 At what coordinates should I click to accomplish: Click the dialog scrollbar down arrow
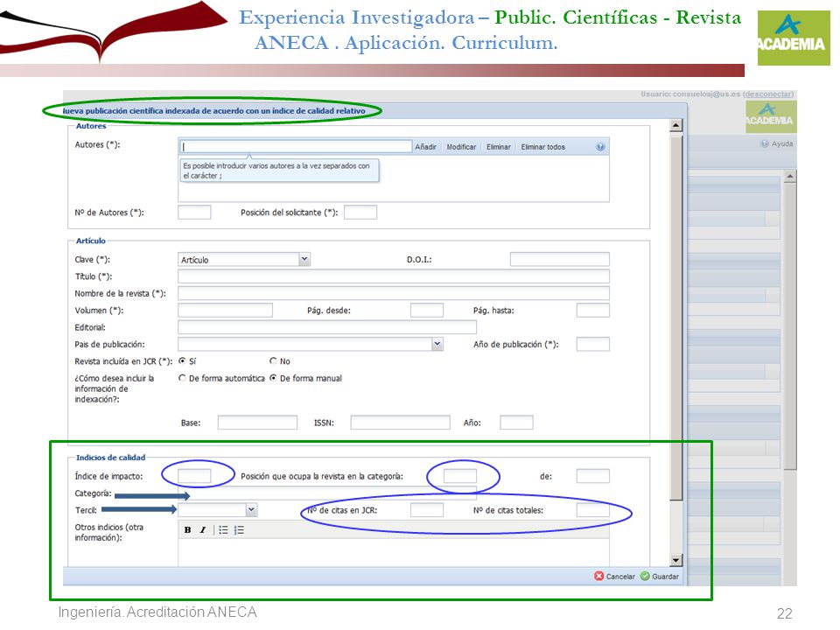(676, 560)
